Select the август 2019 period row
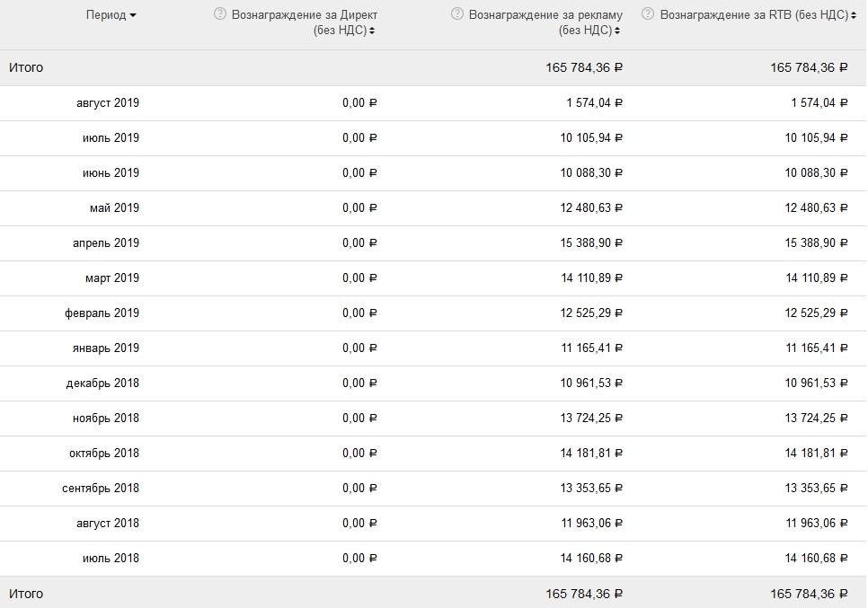 point(108,103)
